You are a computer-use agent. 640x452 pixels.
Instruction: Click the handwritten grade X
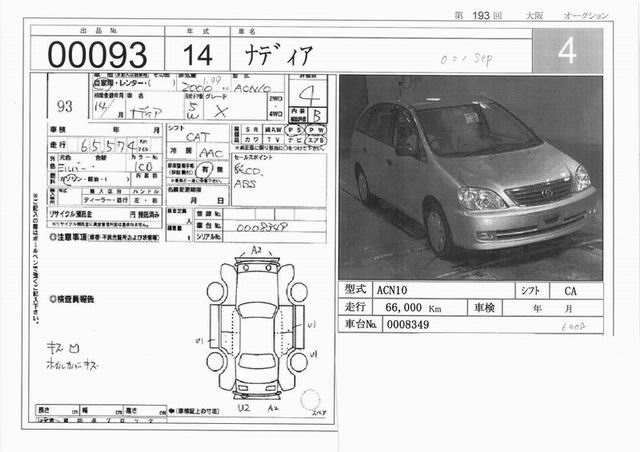pos(221,111)
